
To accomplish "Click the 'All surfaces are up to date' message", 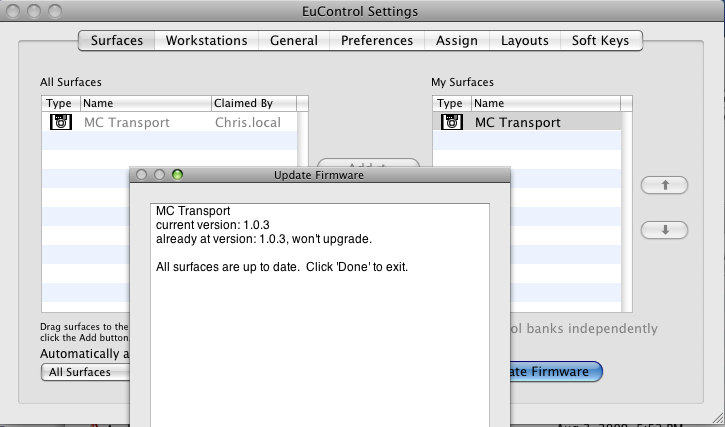I will click(282, 267).
